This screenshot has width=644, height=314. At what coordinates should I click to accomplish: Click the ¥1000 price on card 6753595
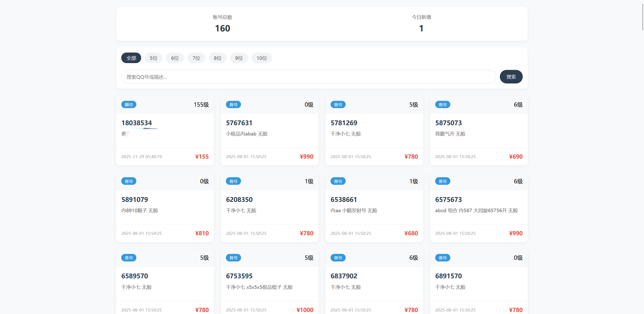(305, 310)
